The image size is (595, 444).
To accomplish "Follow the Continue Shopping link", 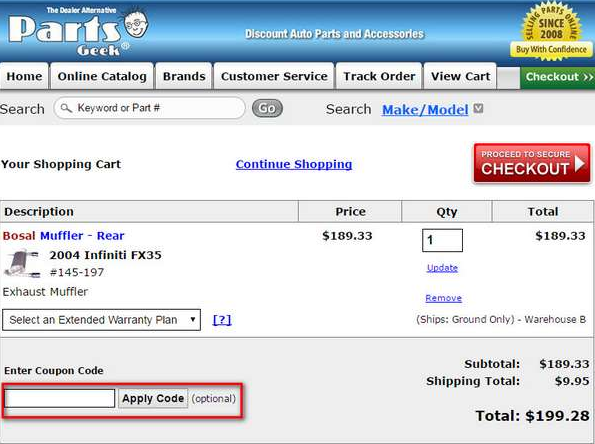I will coord(294,164).
